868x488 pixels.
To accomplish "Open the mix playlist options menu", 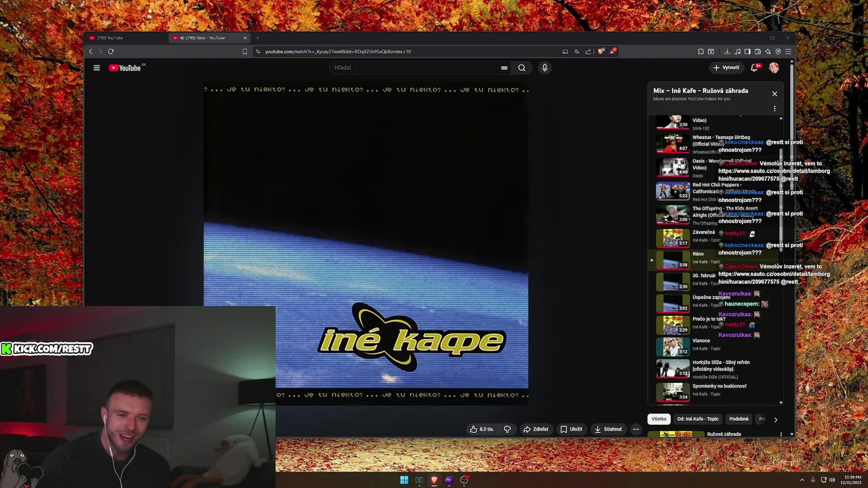I will coord(774,108).
